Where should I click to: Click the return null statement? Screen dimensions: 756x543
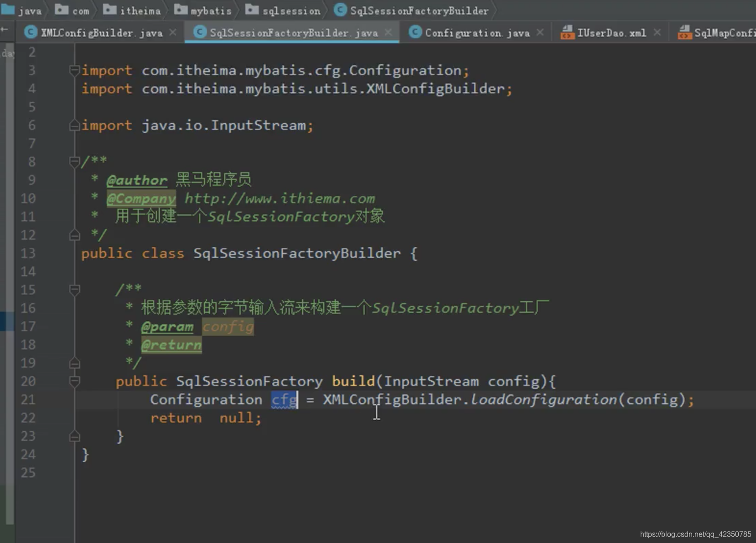click(x=206, y=418)
